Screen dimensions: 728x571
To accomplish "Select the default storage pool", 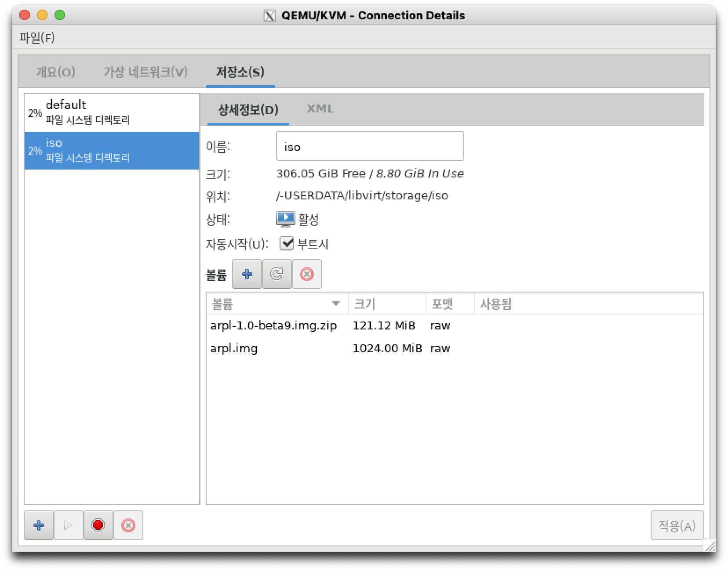I will click(112, 112).
